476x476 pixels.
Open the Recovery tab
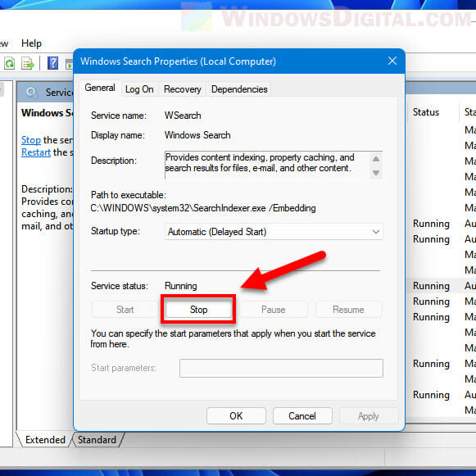(183, 89)
